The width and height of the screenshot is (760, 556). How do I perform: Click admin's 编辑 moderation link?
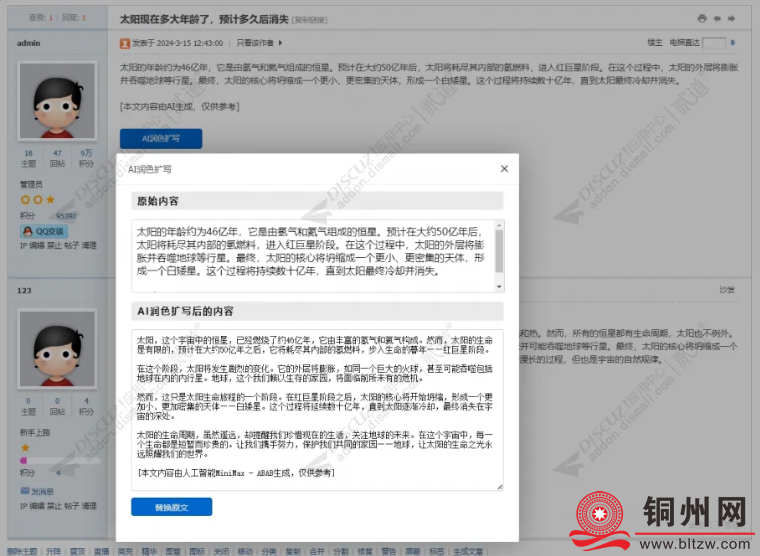(36, 246)
